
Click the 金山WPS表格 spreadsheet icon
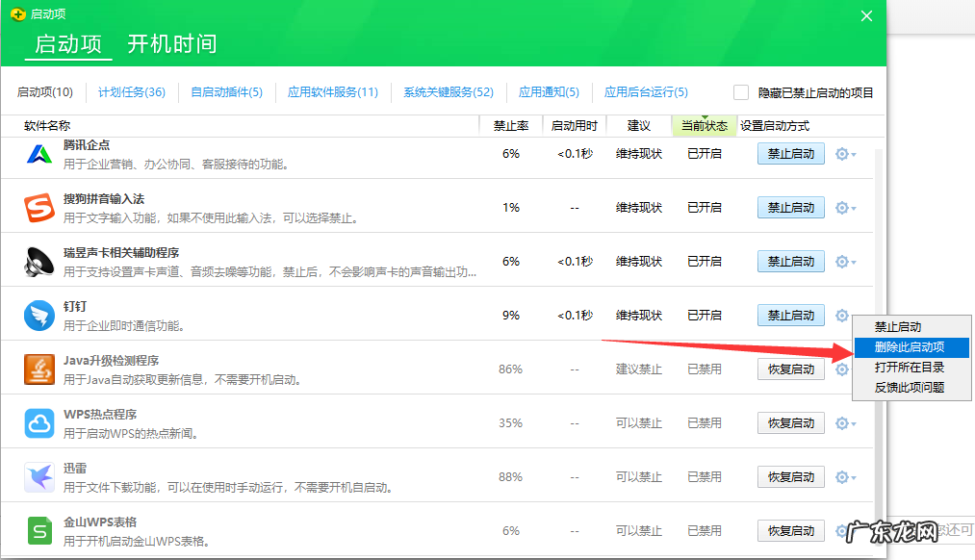click(39, 530)
